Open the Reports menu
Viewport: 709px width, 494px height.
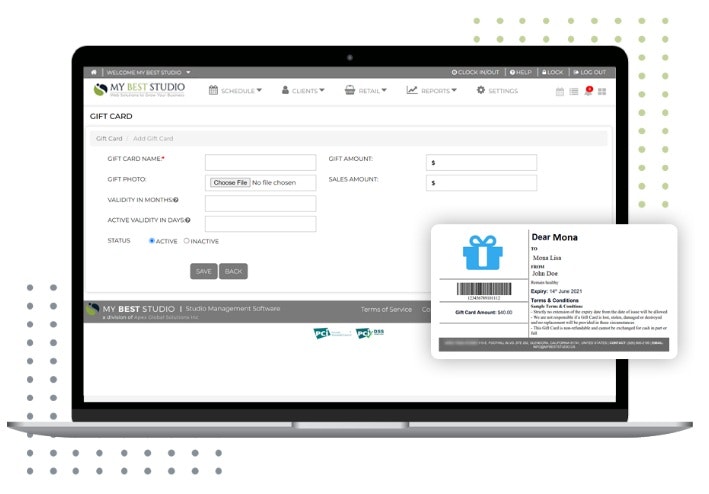click(431, 90)
